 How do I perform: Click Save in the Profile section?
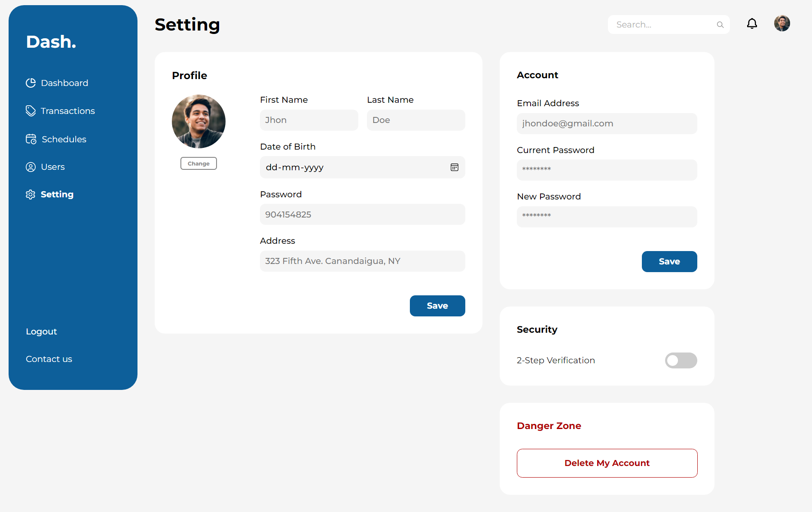coord(437,306)
